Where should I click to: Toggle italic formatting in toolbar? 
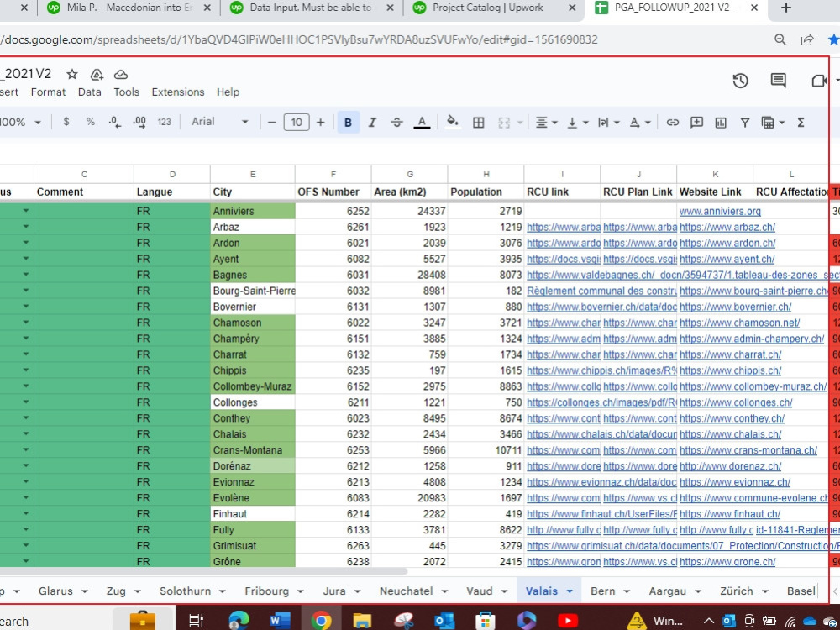(x=372, y=123)
